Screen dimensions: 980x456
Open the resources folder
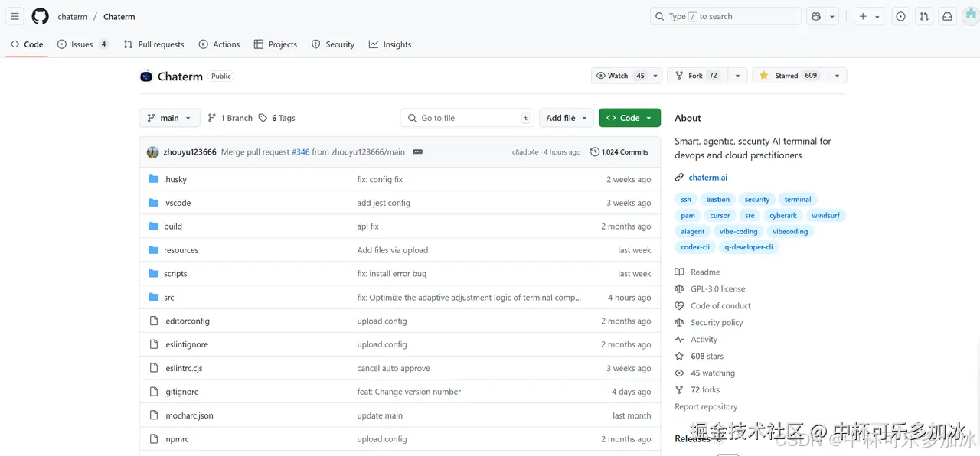pos(181,250)
